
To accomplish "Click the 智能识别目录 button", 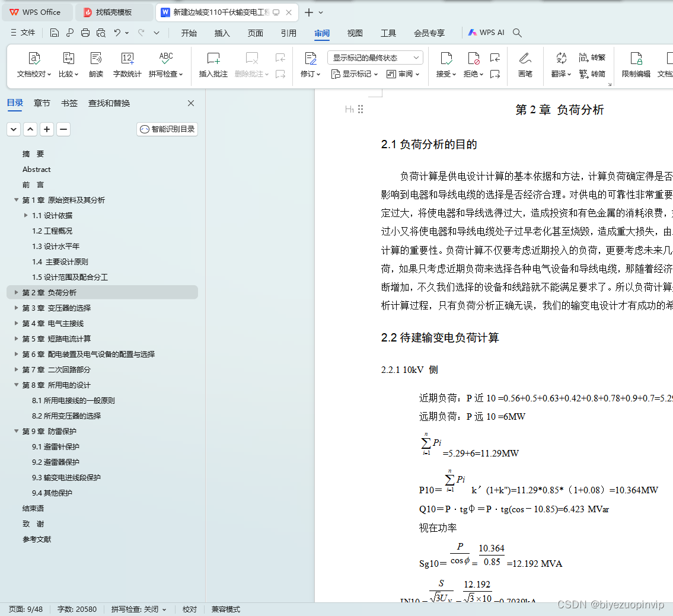I will pyautogui.click(x=167, y=129).
